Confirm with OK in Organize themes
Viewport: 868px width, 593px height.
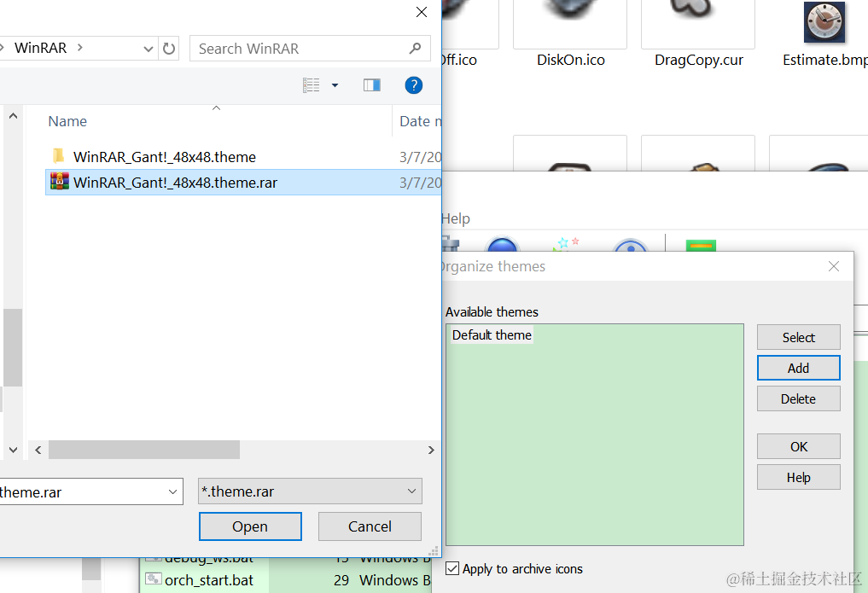pos(798,446)
